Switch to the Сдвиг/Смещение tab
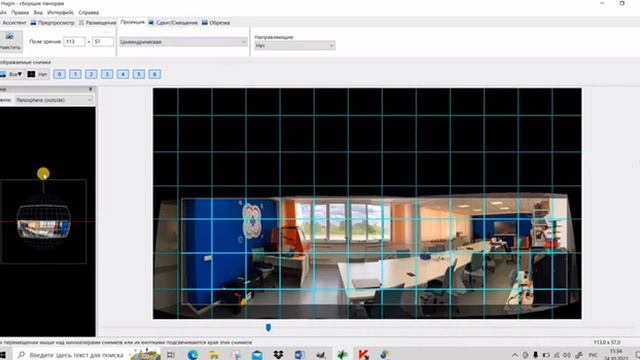Image resolution: width=640 pixels, height=360 pixels. 173,23
